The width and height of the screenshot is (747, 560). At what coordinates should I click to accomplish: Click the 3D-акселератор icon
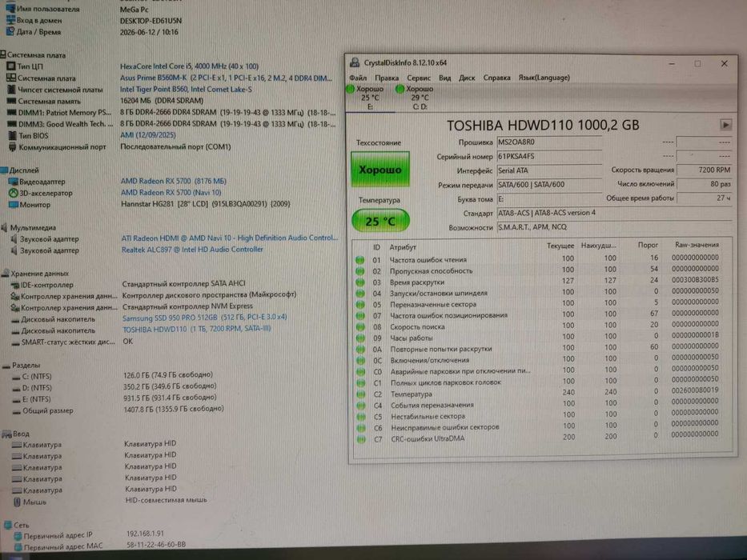pos(13,193)
